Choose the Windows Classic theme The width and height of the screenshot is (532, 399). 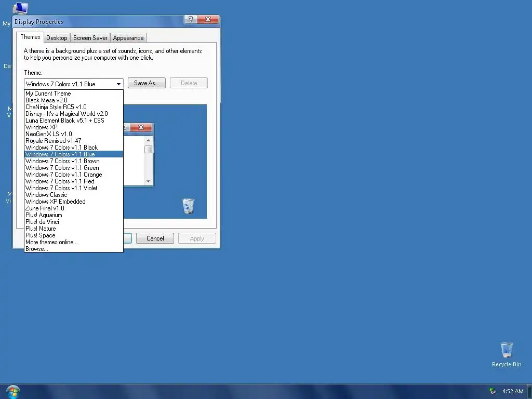[x=74, y=195]
